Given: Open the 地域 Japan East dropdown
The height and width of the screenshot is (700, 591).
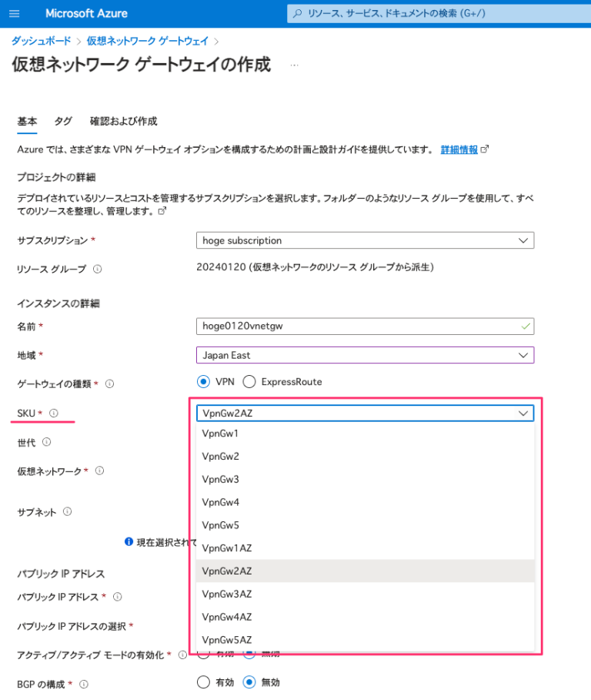Looking at the screenshot, I should 365,355.
